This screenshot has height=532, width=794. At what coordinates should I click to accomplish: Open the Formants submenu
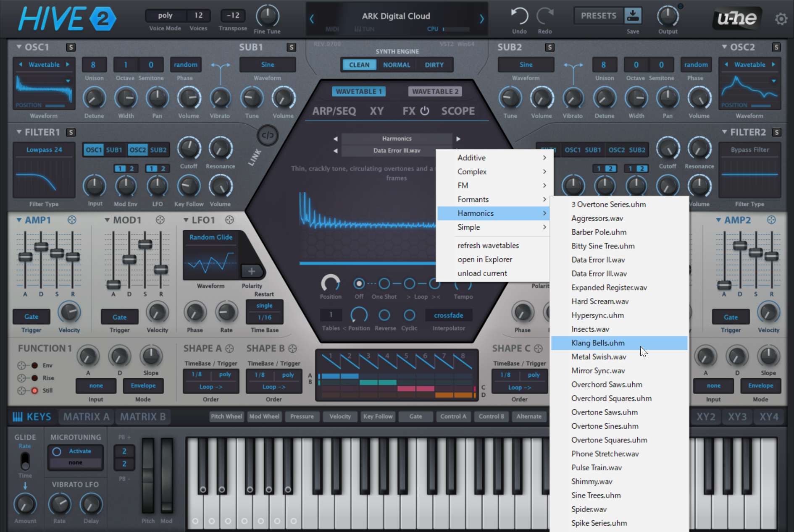tap(494, 199)
